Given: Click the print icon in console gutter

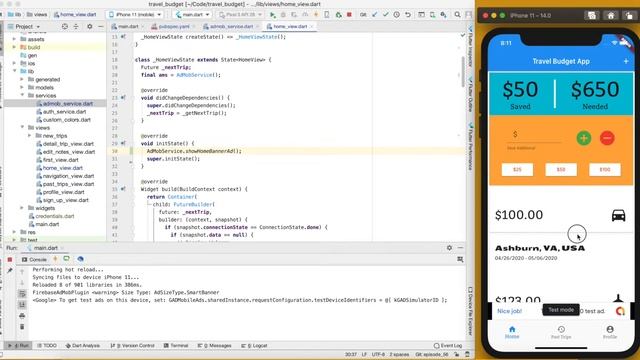Looking at the screenshot, I should (22, 316).
